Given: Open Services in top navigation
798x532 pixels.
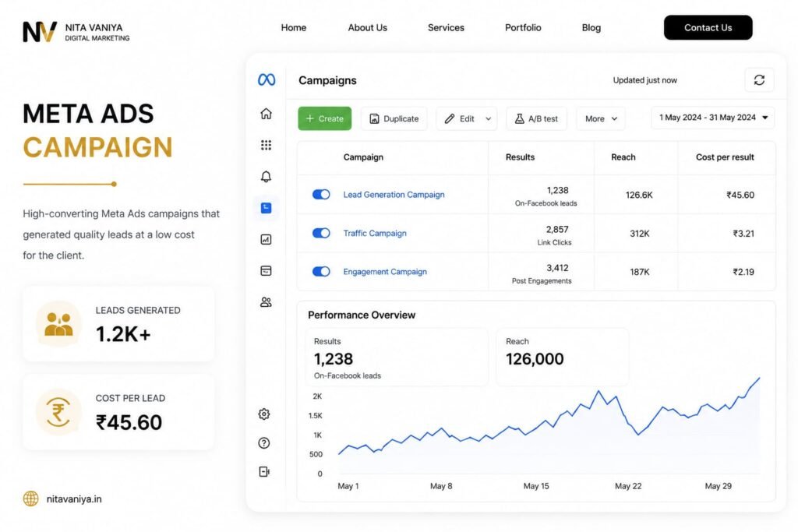Looking at the screenshot, I should tap(446, 27).
